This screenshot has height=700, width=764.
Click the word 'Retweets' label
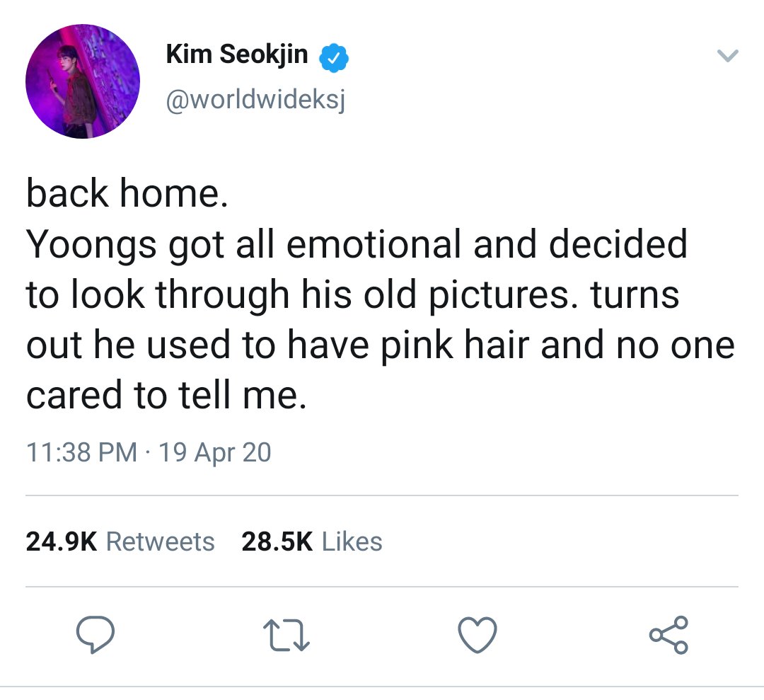pyautogui.click(x=161, y=541)
